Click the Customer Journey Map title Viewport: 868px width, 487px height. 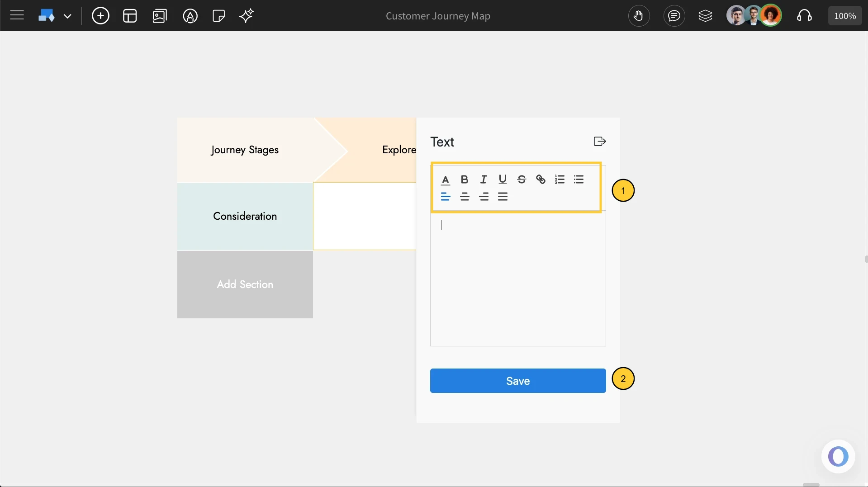437,16
